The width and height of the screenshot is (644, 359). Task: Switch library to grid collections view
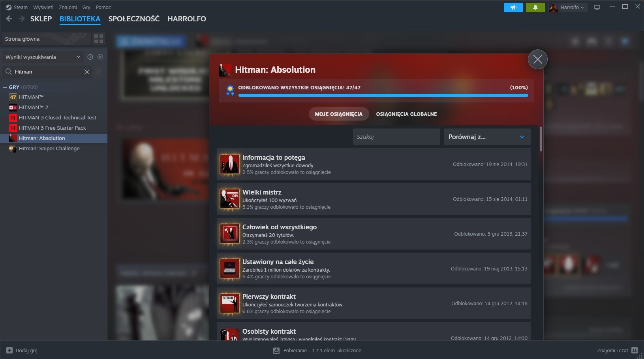point(99,39)
